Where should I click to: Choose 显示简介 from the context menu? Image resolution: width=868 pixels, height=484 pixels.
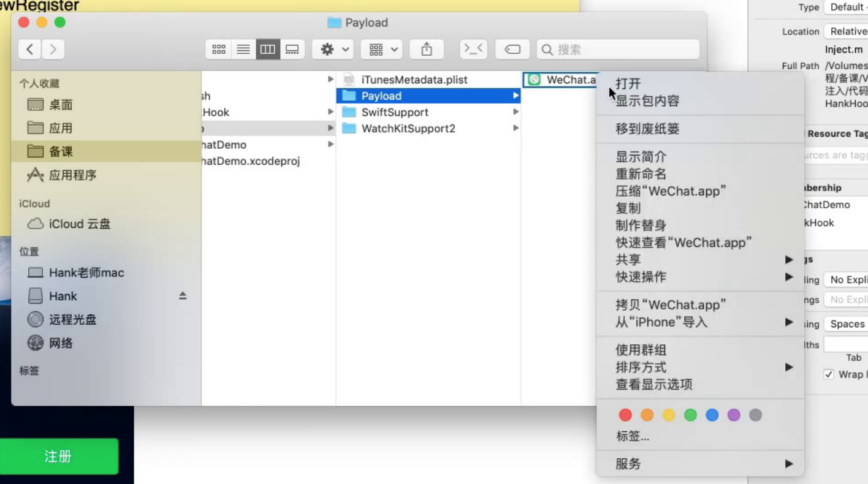click(x=700, y=157)
